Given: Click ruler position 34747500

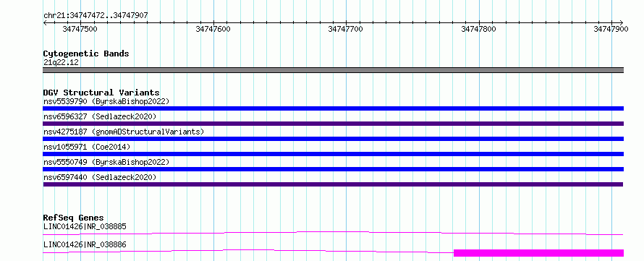Looking at the screenshot, I should (x=80, y=29).
